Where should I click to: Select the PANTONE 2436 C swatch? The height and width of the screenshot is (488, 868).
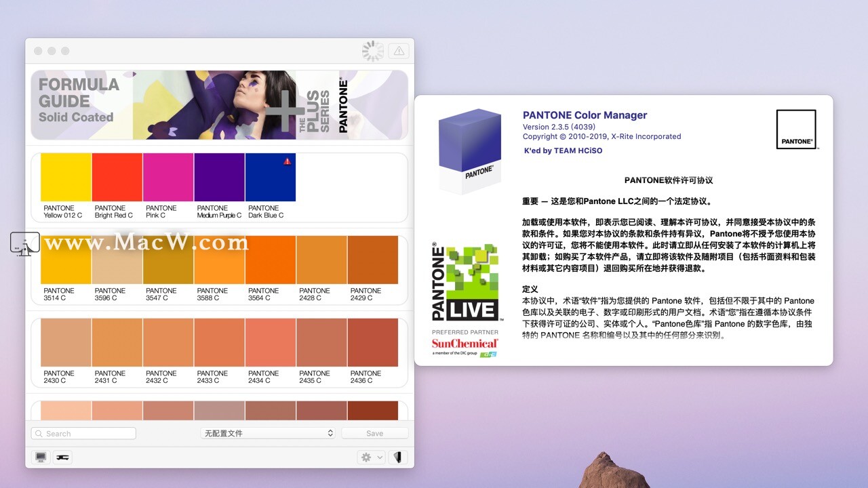[x=372, y=343]
